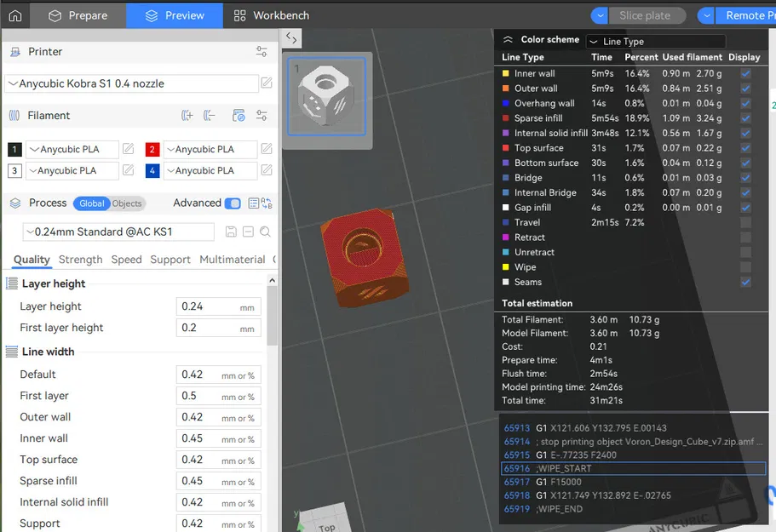Hide the Inner wall line type display

click(745, 73)
